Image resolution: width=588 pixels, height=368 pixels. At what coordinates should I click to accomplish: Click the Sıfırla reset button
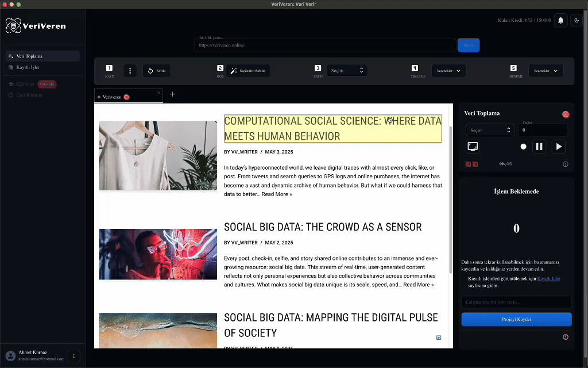(x=157, y=71)
